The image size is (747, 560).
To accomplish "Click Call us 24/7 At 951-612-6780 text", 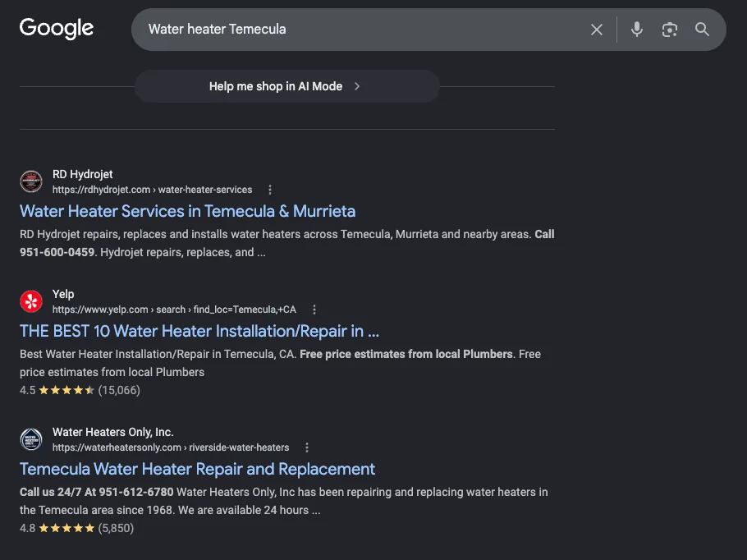I will click(x=96, y=492).
